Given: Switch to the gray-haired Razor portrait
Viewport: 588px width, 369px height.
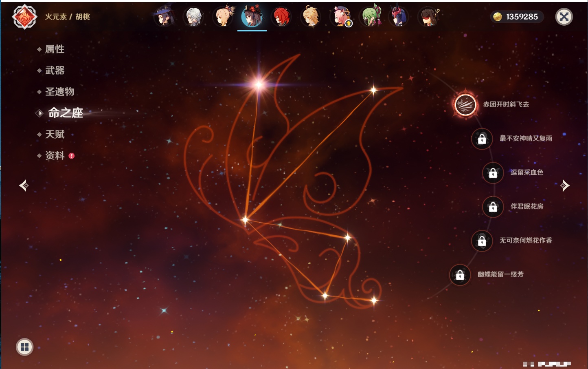Looking at the screenshot, I should (193, 17).
